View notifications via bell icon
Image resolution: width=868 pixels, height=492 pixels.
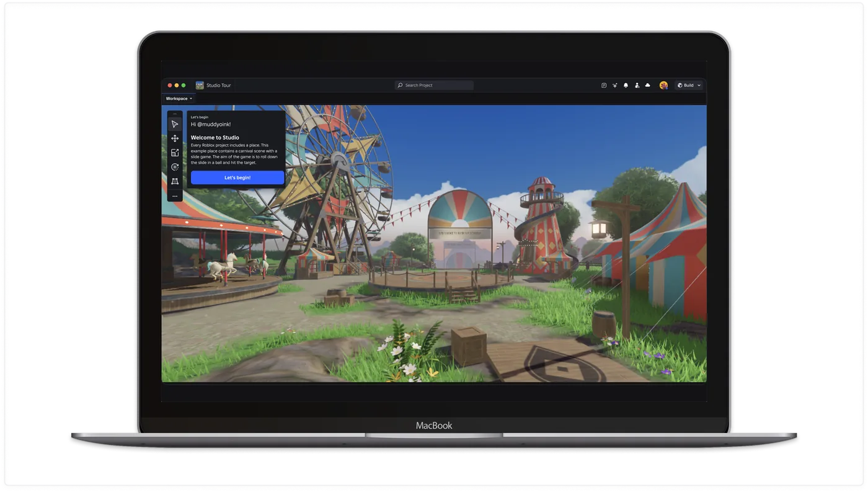626,85
